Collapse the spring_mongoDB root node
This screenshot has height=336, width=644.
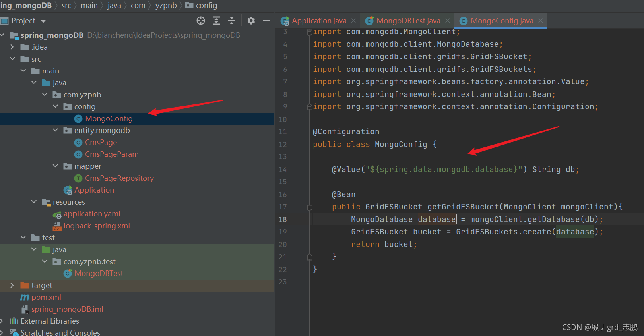(x=2, y=35)
